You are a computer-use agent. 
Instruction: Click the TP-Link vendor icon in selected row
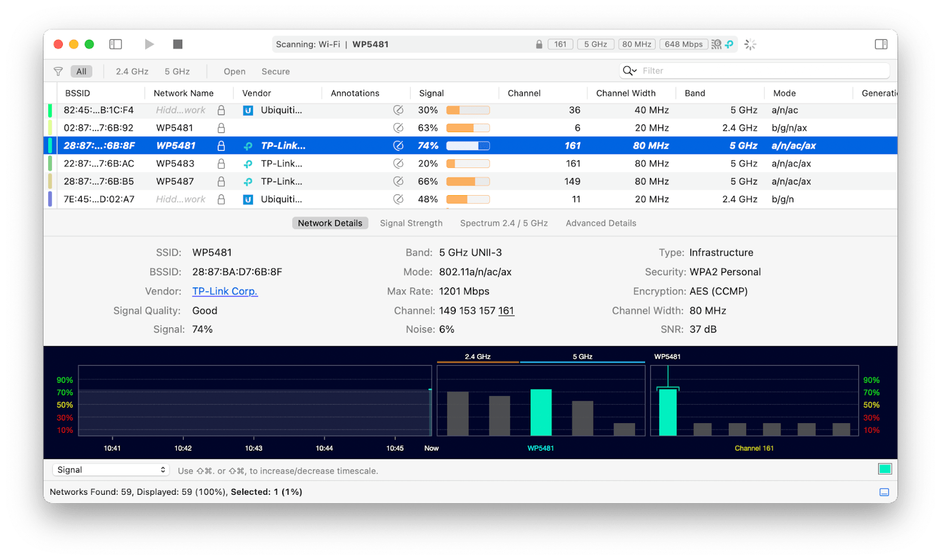(x=248, y=146)
